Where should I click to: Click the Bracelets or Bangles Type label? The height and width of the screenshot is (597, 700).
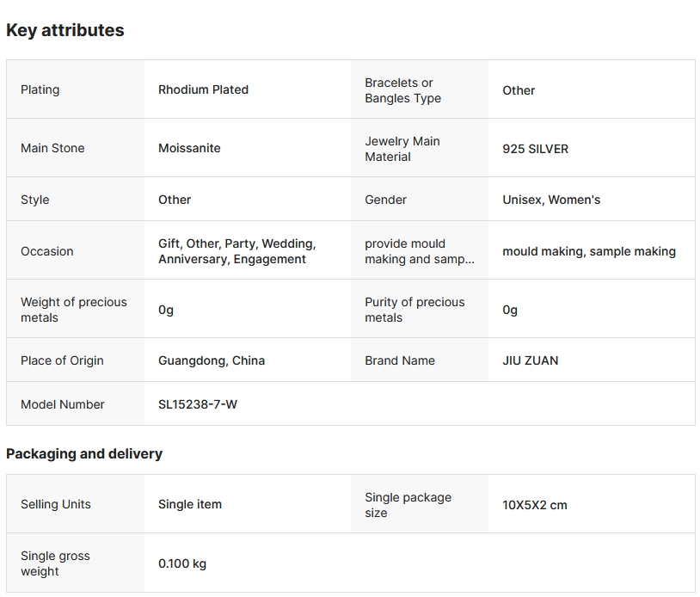tap(402, 90)
